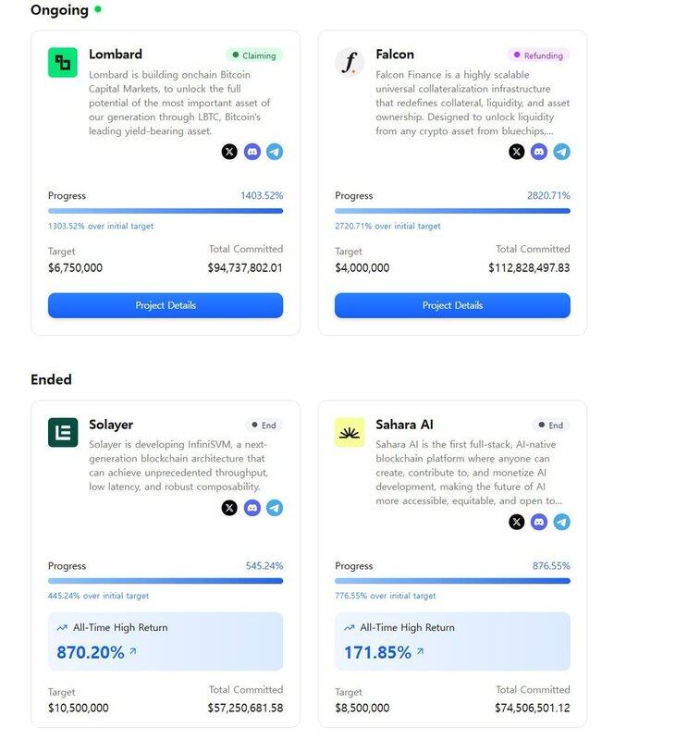Open Lombard's X (Twitter) icon
The image size is (700, 740).
[x=229, y=152]
